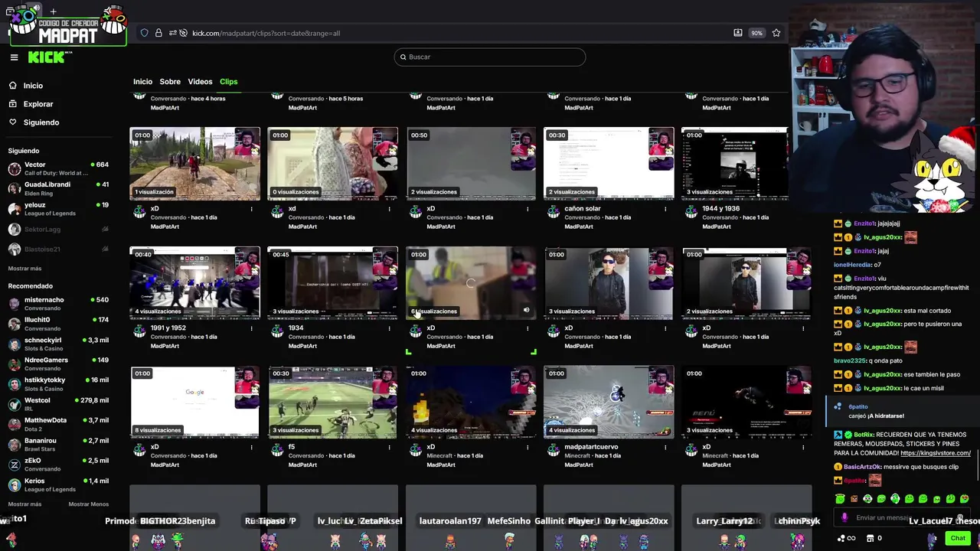Open the kingsivstore.com link in chat
980x551 pixels.
(x=936, y=453)
